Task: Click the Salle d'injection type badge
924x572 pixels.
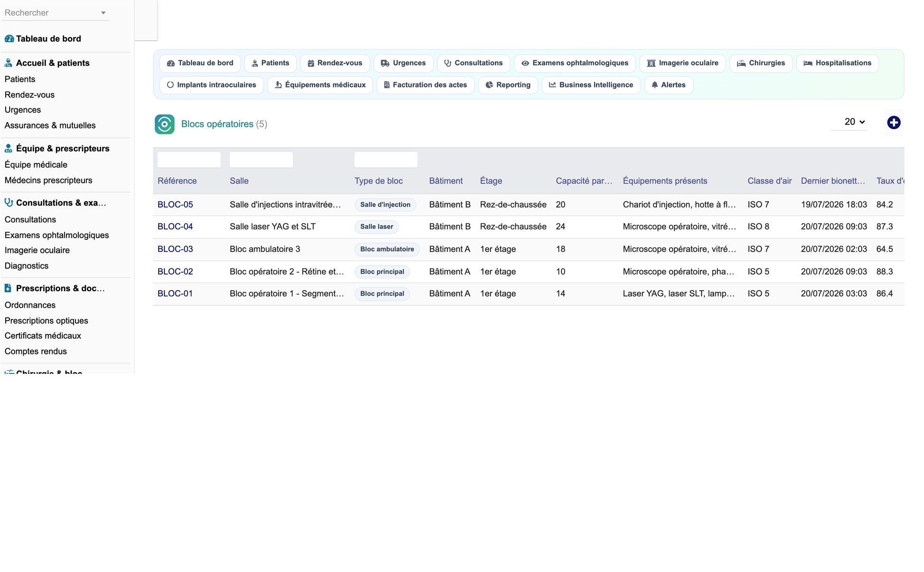Action: 386,205
